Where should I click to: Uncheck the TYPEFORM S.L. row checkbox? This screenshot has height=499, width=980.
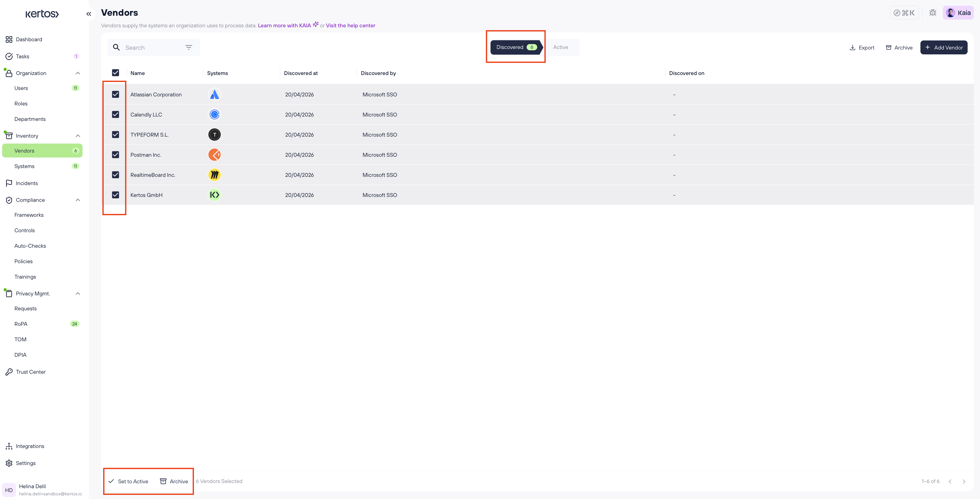point(116,135)
